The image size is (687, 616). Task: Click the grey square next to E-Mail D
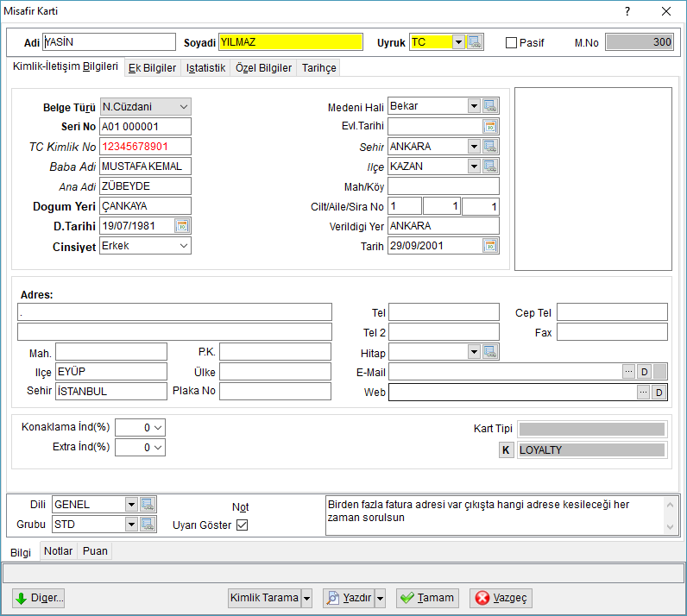(x=660, y=372)
